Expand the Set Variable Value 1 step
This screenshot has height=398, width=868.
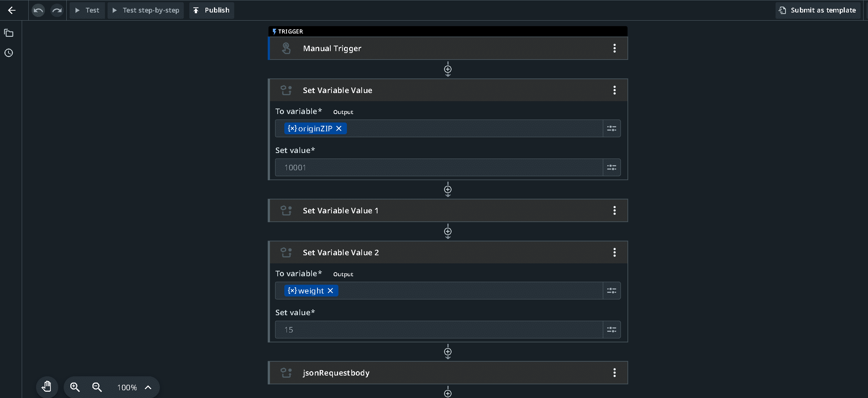(x=448, y=210)
